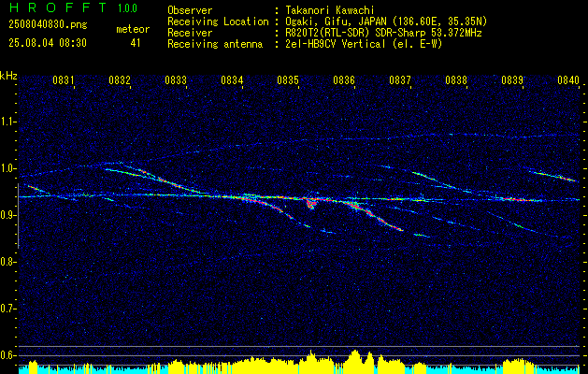Click the Observer field label
Screen dimensions: 588x374
190,10
